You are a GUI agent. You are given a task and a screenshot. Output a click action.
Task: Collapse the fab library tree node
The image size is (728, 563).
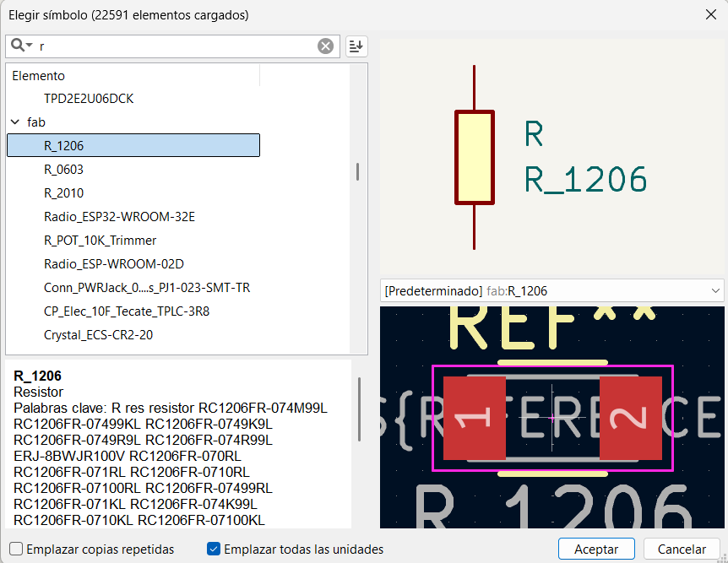click(15, 122)
